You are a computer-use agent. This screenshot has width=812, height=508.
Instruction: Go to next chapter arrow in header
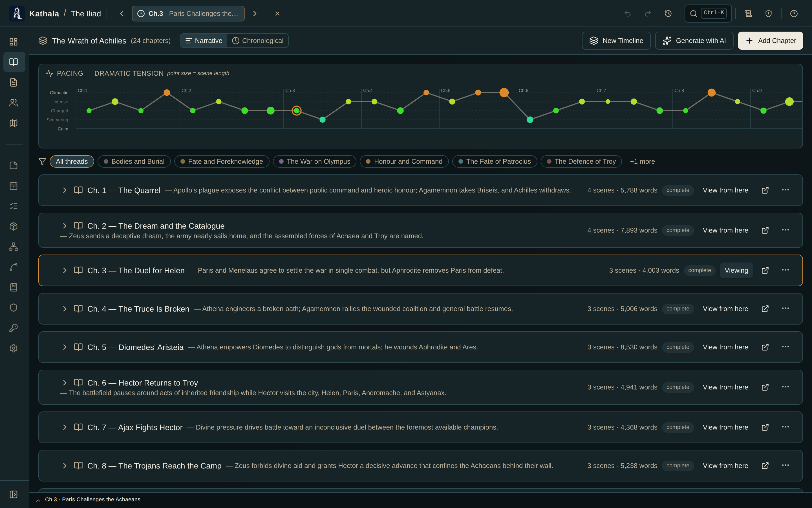pos(255,14)
